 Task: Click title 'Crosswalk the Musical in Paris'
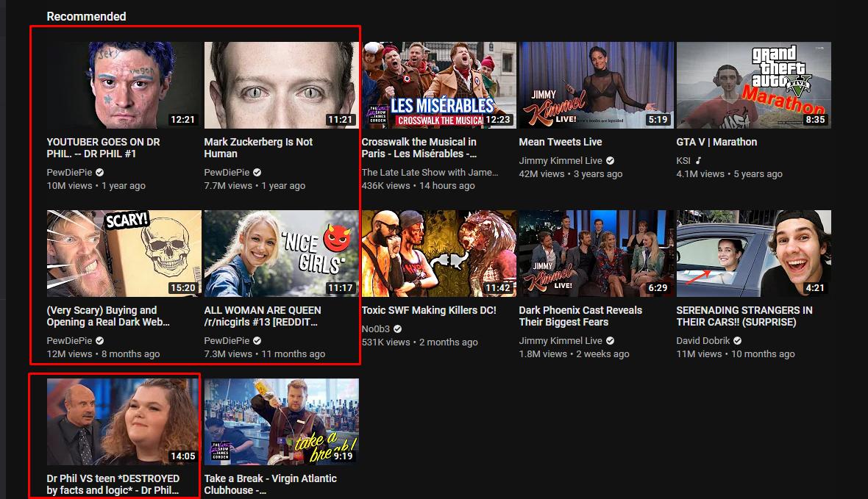point(419,148)
